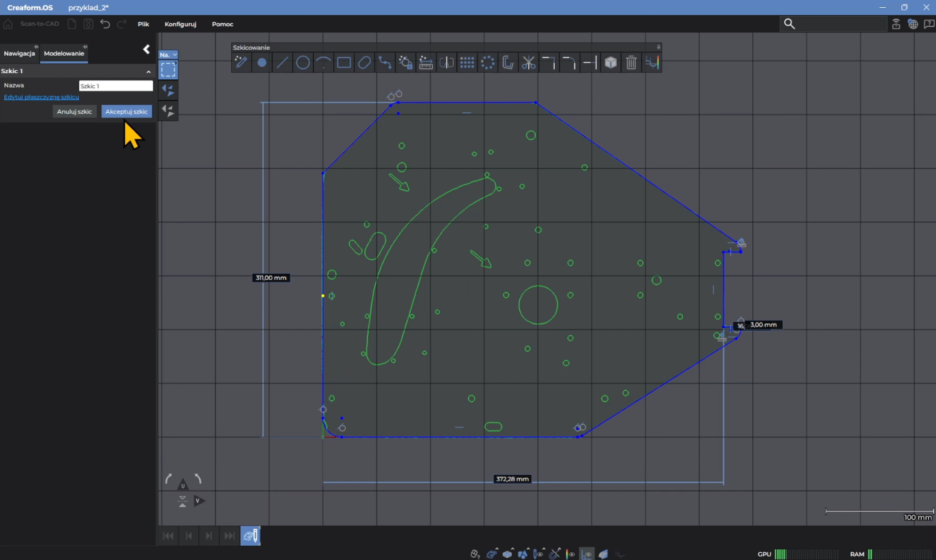Click the Akceptuj szkic button
Image resolution: width=936 pixels, height=560 pixels.
pos(126,112)
